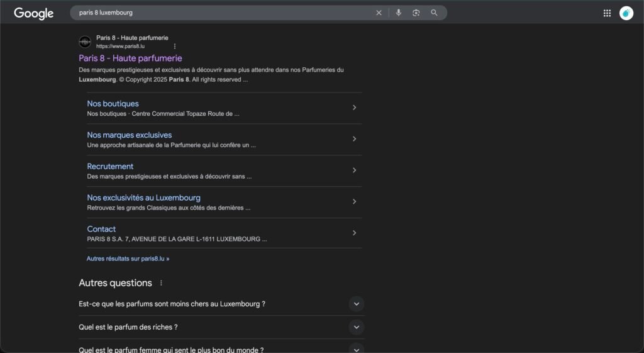The image size is (644, 353).
Task: Open the Google apps grid
Action: [x=607, y=13]
